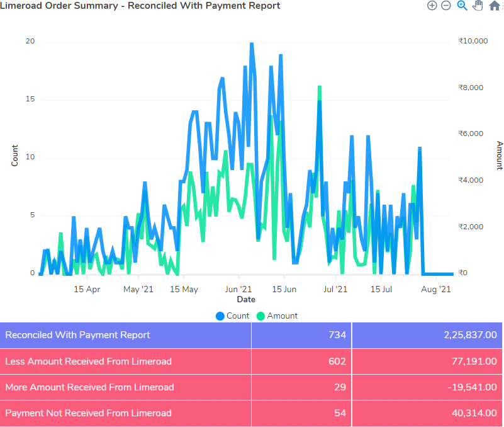
Task: Click the chart zoom in plus icon
Action: (432, 6)
